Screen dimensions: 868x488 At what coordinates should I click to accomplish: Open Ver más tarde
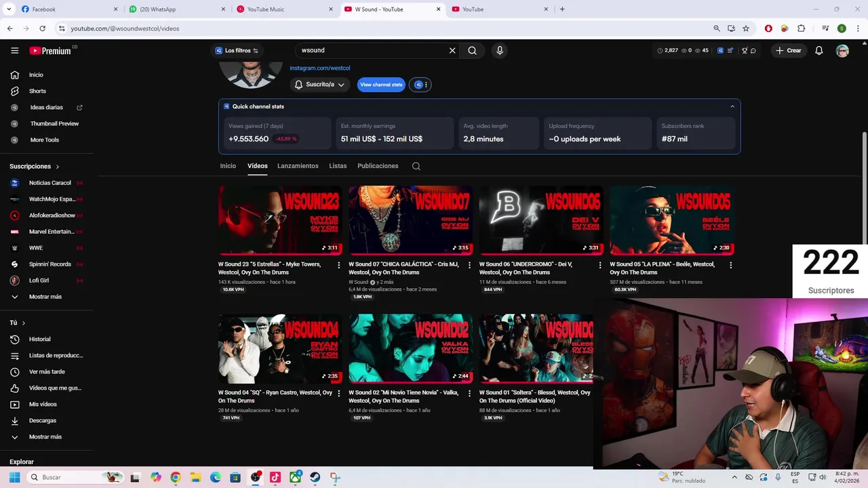point(46,371)
